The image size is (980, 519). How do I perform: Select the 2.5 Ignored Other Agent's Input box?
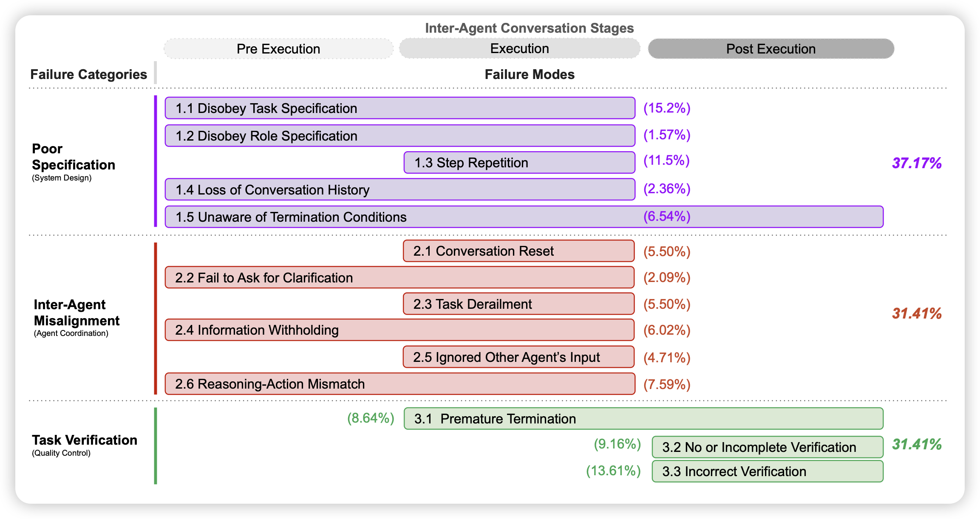[518, 357]
